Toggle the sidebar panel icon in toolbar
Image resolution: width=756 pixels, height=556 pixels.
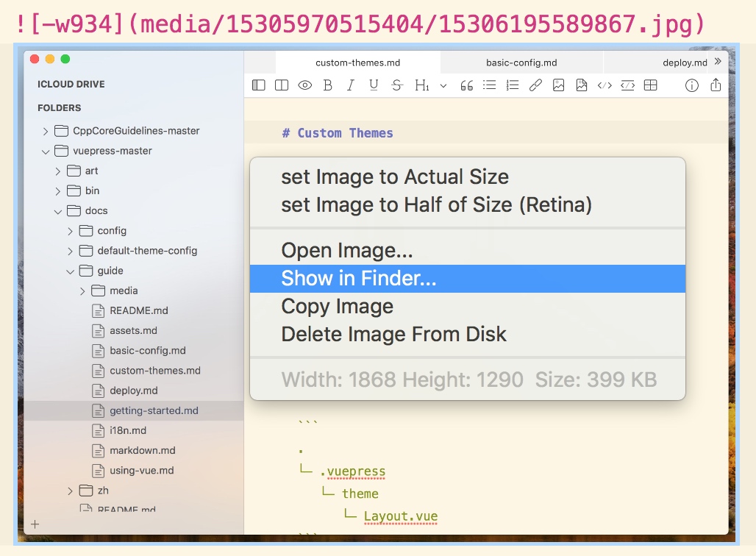point(258,85)
